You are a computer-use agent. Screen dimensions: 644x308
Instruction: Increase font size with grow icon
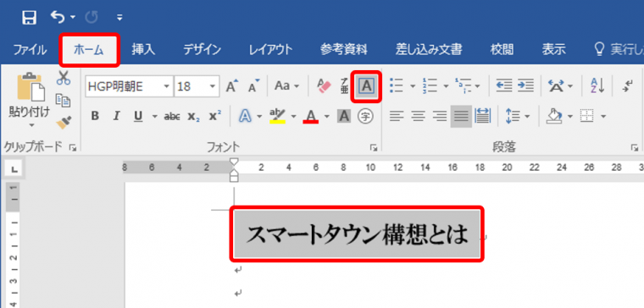232,85
